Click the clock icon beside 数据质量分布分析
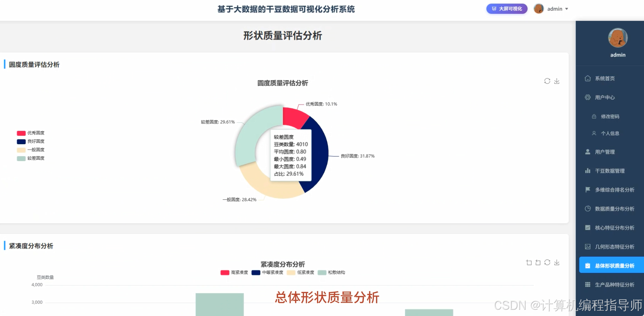The width and height of the screenshot is (644, 316). [588, 209]
